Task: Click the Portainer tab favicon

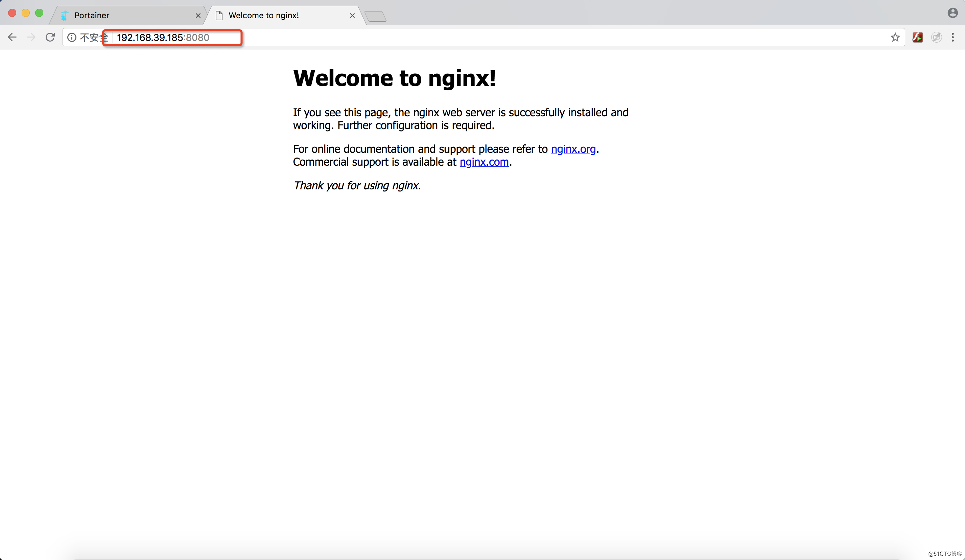Action: tap(64, 15)
